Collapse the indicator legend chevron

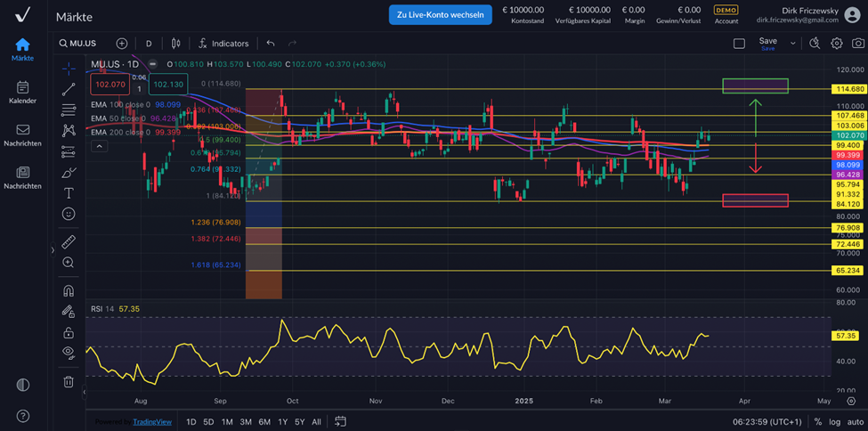[x=99, y=146]
